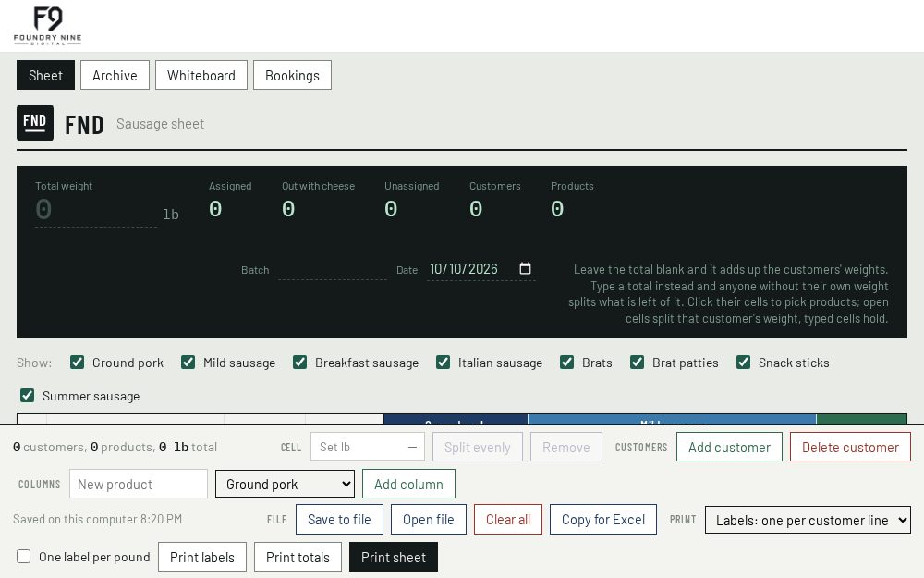Click the Add column button
This screenshot has height=578, width=924.
coord(408,484)
